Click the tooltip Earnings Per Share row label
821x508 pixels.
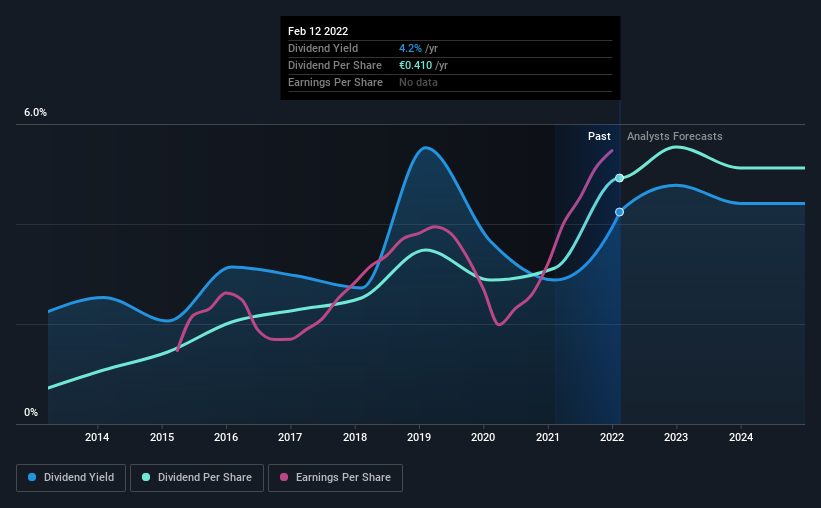[x=335, y=82]
